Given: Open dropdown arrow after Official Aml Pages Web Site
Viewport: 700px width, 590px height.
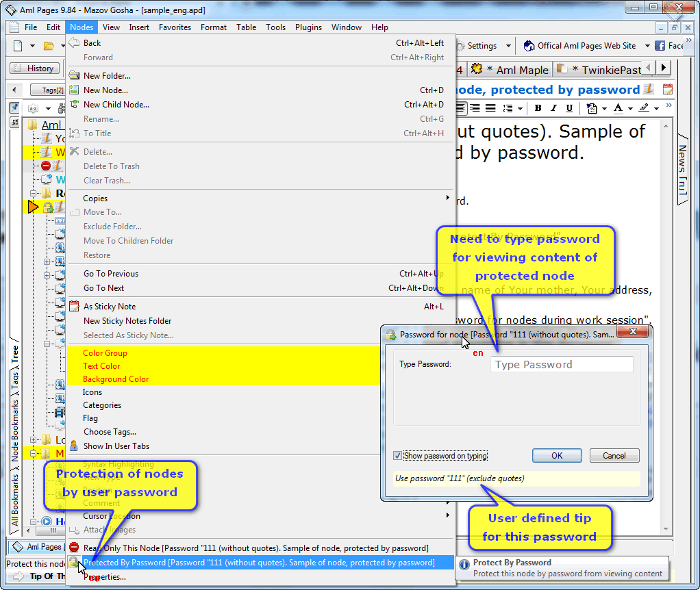Looking at the screenshot, I should click(647, 46).
